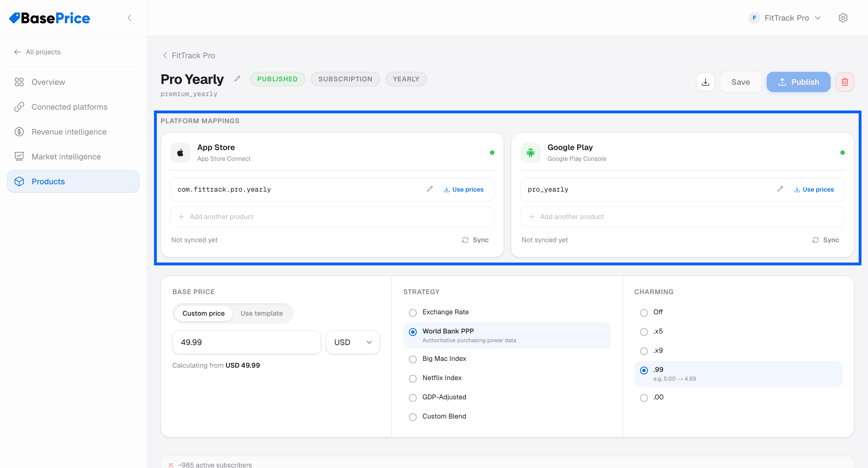Collapse the sidebar with the chevron
868x468 pixels.
129,18
